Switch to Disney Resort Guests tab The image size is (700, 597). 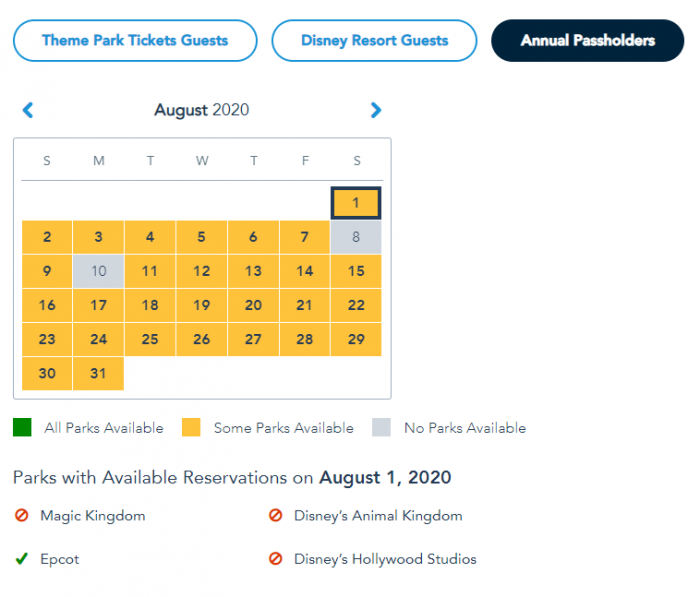pyautogui.click(x=374, y=41)
